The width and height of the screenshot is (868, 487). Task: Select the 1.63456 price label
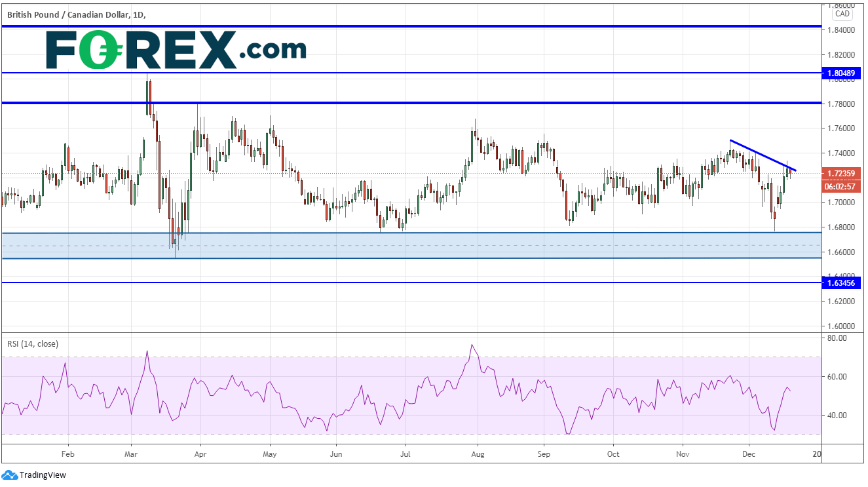[841, 283]
